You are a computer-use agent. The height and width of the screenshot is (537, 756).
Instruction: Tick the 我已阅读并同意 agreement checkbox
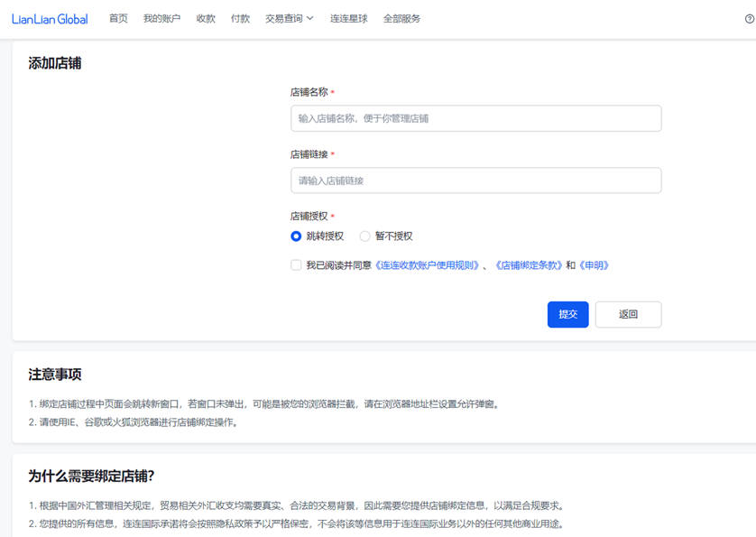[296, 265]
